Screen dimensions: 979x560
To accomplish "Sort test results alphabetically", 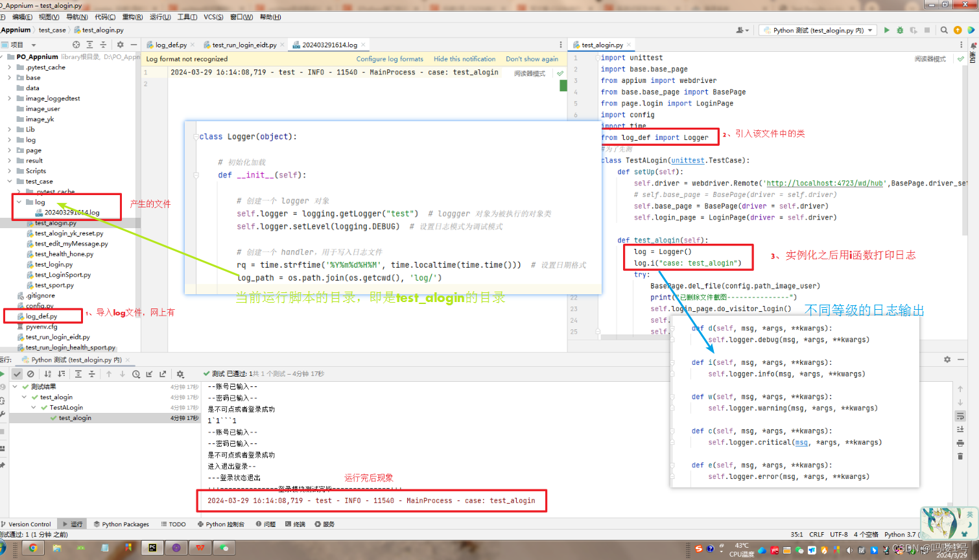I will 48,374.
